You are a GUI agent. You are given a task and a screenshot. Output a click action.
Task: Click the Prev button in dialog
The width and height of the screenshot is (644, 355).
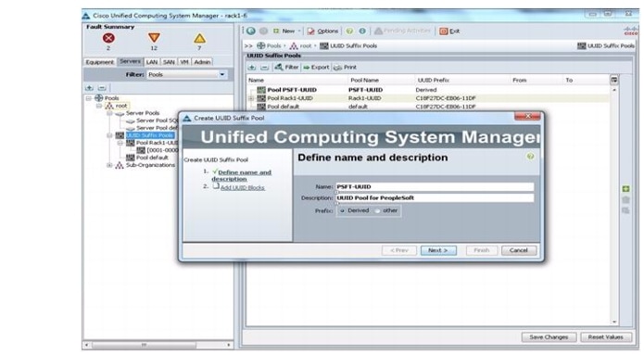point(398,250)
